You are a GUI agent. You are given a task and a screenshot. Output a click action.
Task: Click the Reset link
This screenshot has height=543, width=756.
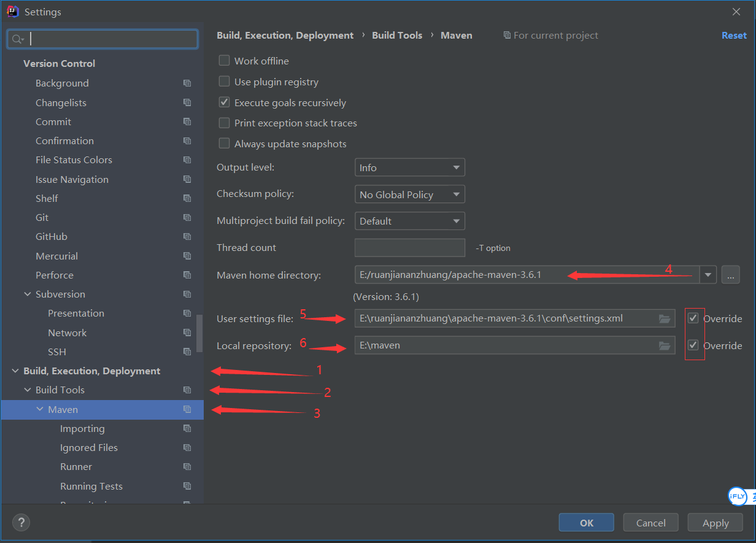(x=734, y=36)
